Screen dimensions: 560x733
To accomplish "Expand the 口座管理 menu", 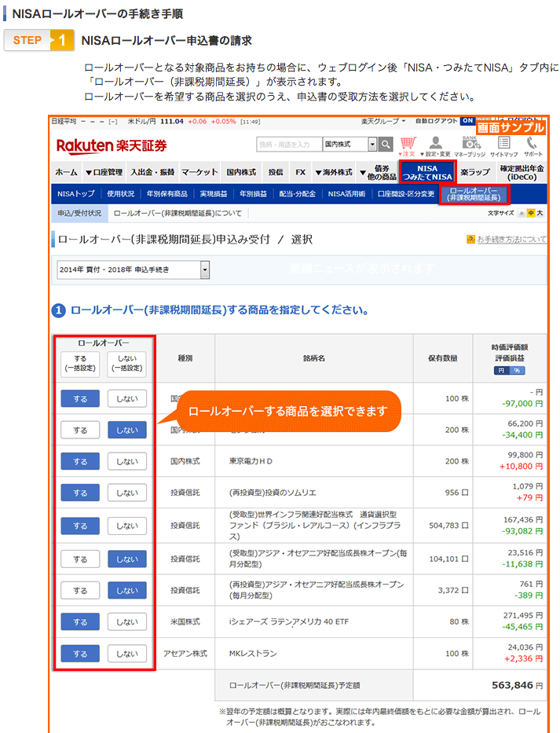I will coord(104,173).
